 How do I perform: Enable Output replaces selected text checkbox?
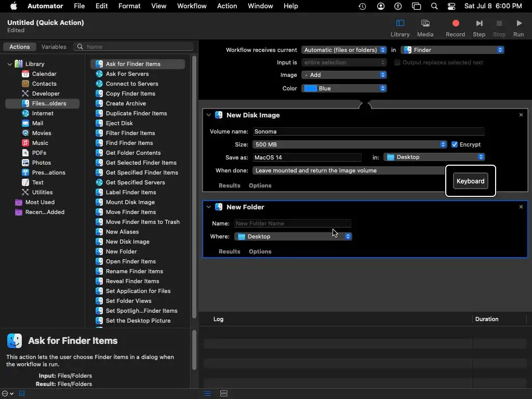click(397, 62)
